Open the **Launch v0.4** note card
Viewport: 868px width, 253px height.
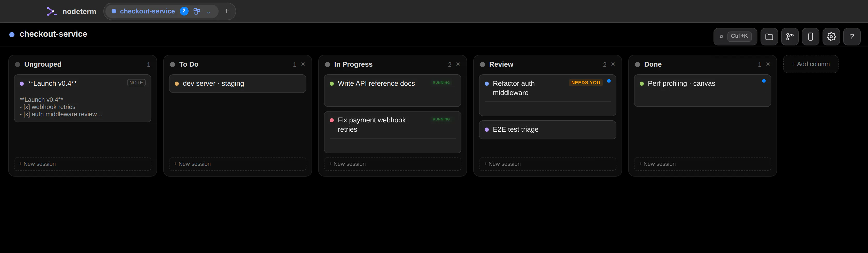[x=83, y=98]
